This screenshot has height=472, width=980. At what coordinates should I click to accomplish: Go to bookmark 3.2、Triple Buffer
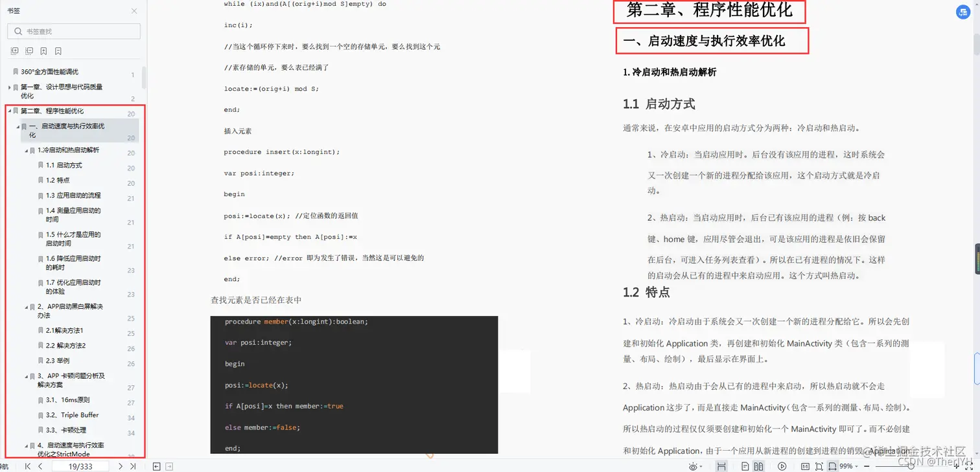tap(73, 415)
